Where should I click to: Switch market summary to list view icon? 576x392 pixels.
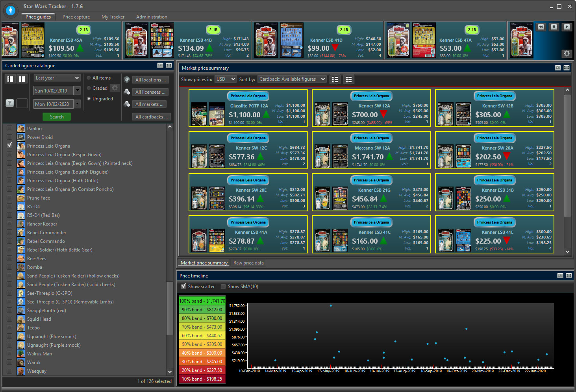pyautogui.click(x=335, y=80)
